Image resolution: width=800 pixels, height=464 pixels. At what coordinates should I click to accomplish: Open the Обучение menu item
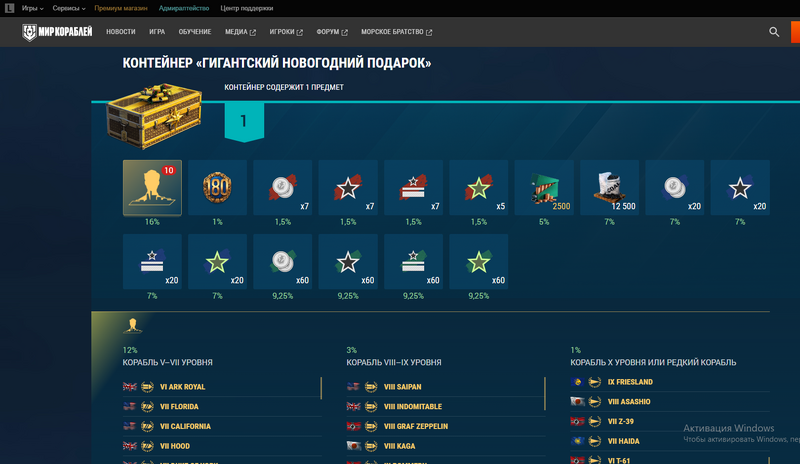[x=195, y=32]
